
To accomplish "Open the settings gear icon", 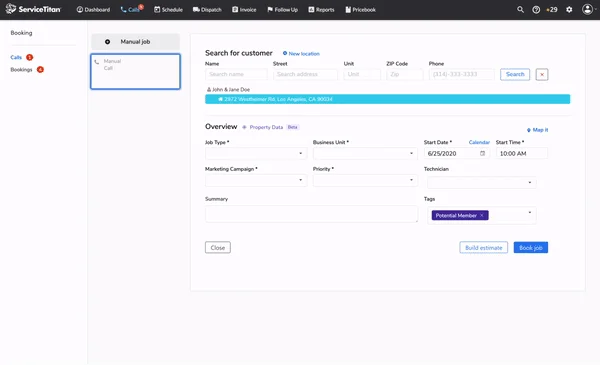I will [569, 10].
